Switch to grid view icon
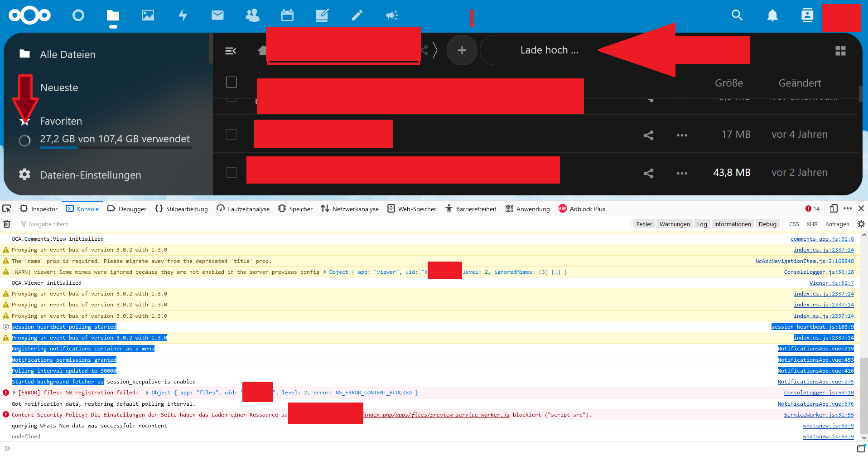The image size is (868, 461). [x=840, y=51]
